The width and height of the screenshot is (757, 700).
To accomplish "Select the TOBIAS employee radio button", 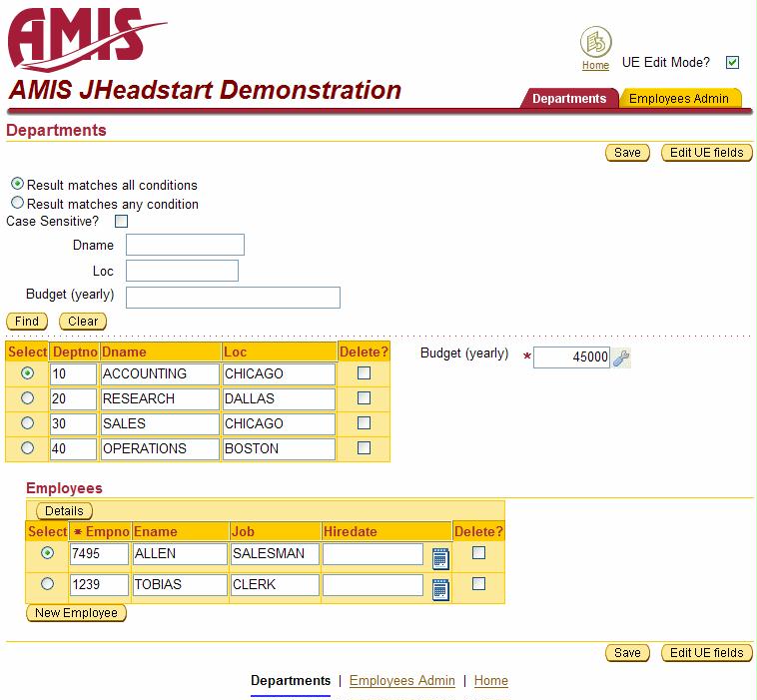I will pos(47,583).
